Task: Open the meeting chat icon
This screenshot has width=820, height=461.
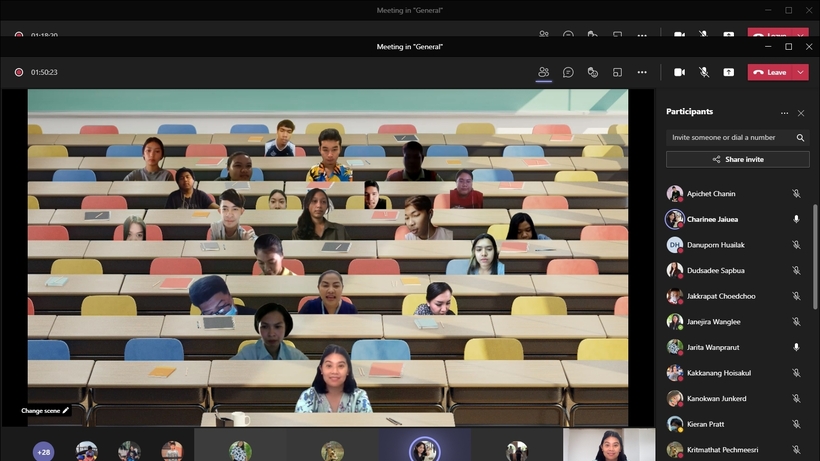Action: [568, 72]
